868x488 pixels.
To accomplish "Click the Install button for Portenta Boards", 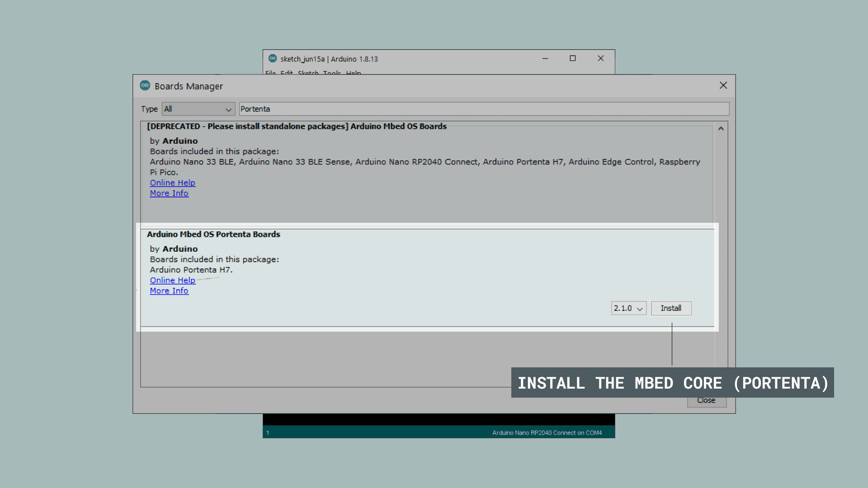I will 671,308.
